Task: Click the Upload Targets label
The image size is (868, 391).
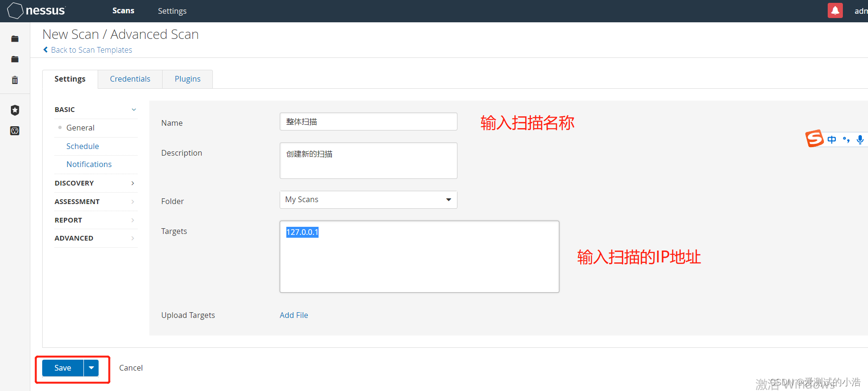Action: point(188,315)
